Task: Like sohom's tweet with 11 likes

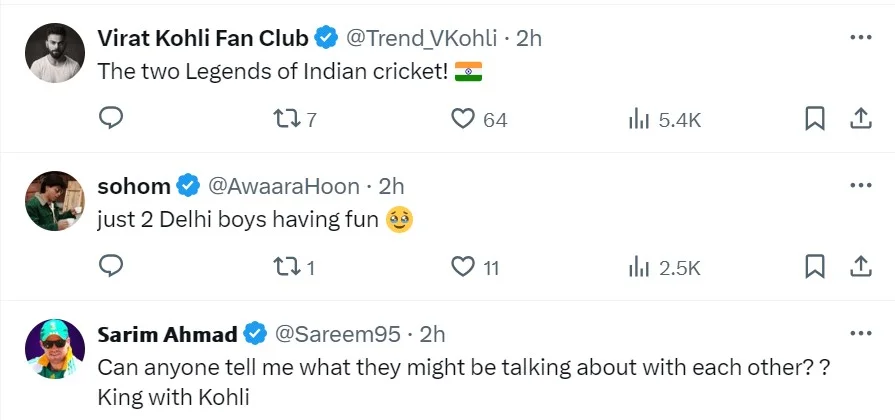Action: tap(462, 267)
